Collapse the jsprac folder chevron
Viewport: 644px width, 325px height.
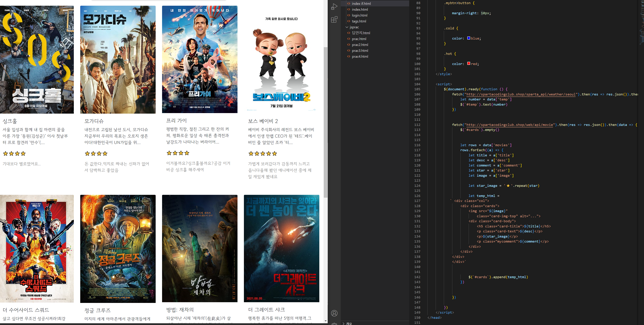pyautogui.click(x=347, y=27)
